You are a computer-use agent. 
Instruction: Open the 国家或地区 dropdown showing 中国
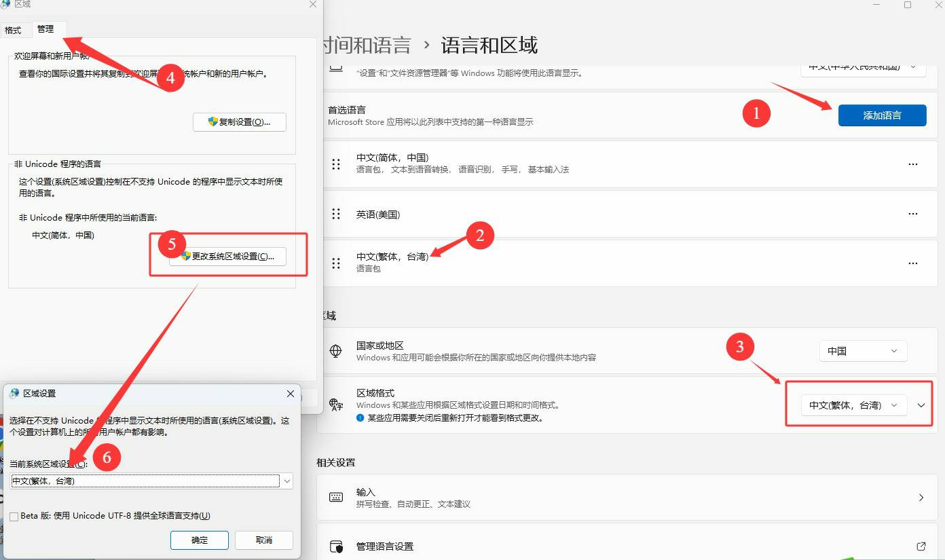pos(862,351)
